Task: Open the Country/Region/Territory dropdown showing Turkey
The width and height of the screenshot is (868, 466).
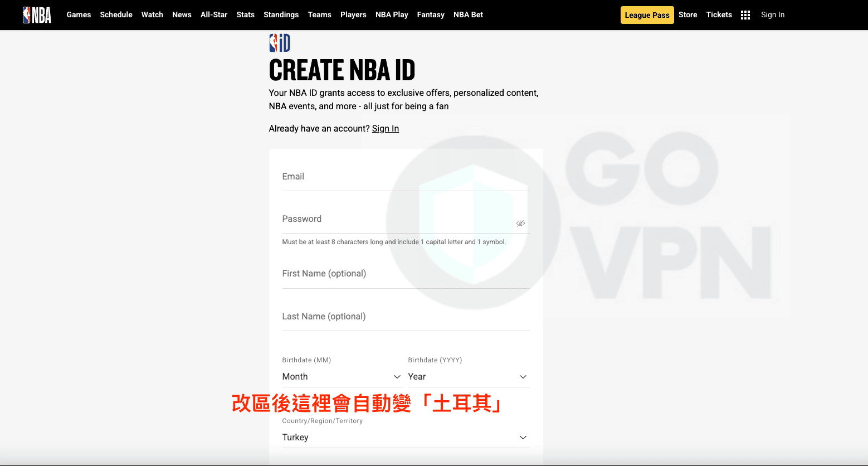Action: [406, 438]
